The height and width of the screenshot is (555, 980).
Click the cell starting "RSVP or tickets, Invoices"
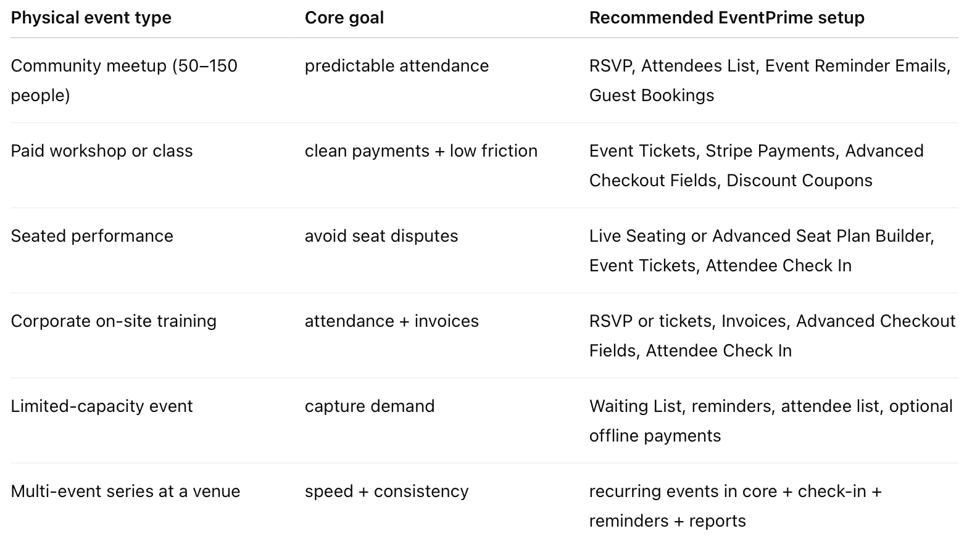771,335
